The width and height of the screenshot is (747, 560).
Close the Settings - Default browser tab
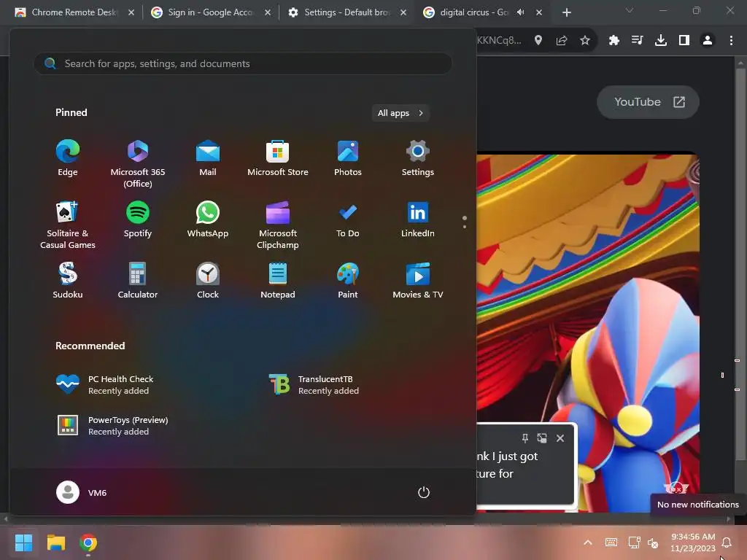pyautogui.click(x=403, y=12)
